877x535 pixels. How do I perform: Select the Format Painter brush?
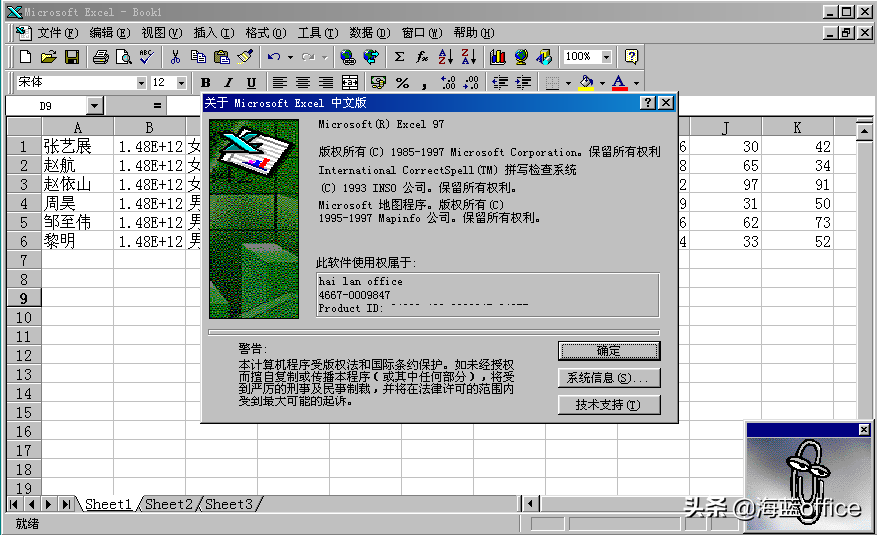click(245, 56)
